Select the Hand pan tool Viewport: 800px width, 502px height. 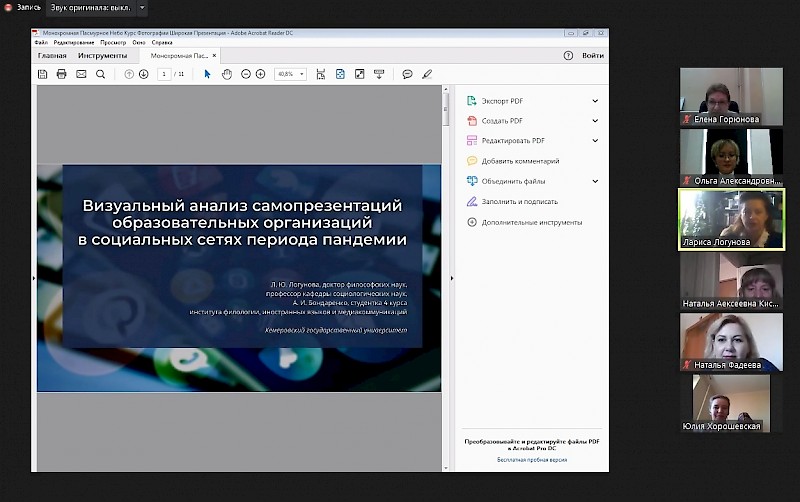coord(227,74)
